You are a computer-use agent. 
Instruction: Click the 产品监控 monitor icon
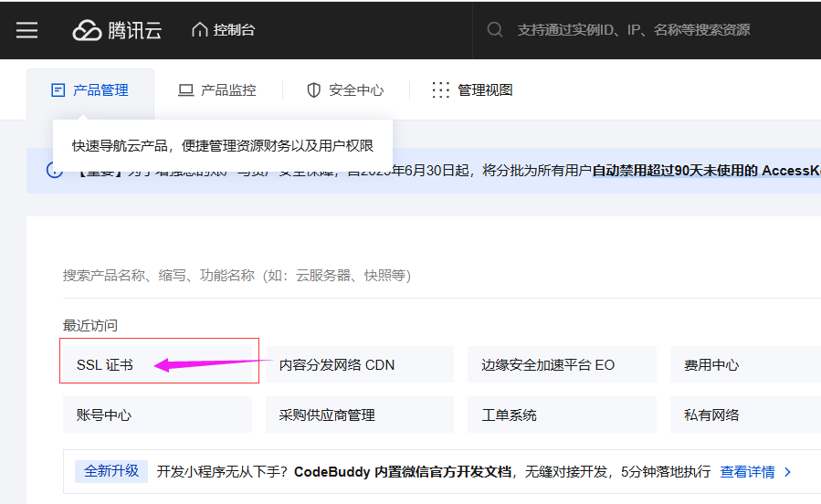click(x=186, y=90)
